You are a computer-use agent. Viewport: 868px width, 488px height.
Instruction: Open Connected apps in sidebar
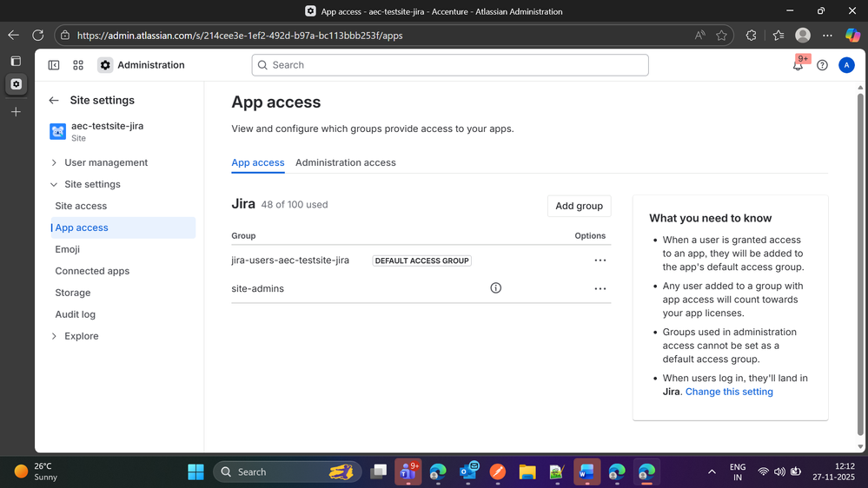[92, 271]
